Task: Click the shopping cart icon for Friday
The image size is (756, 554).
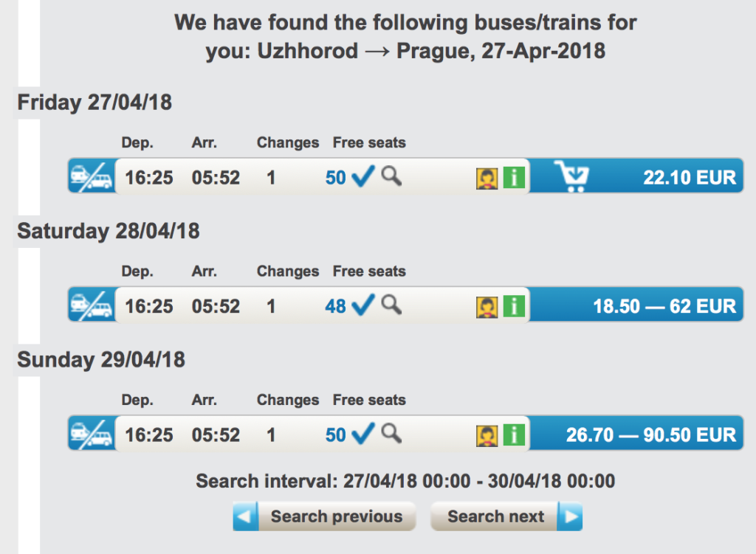Action: pyautogui.click(x=574, y=177)
